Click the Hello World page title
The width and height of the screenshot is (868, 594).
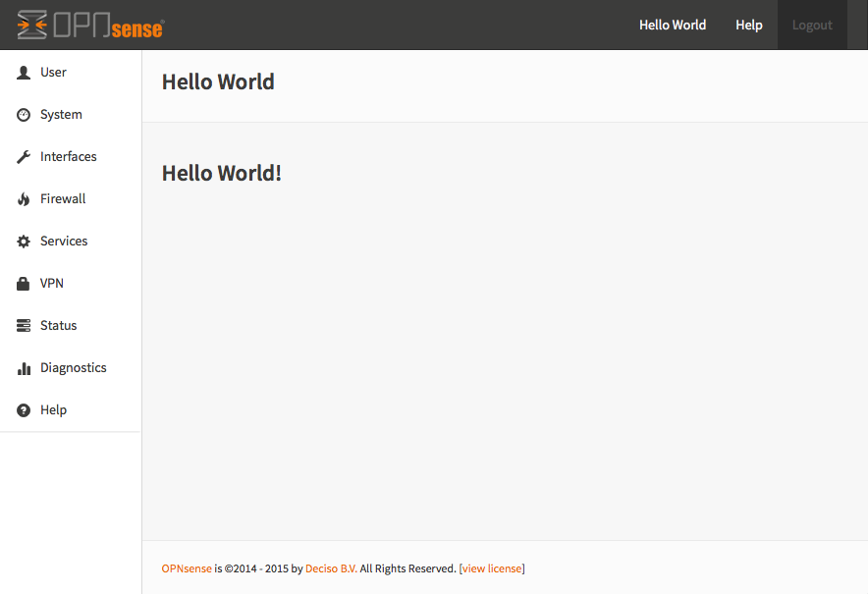pos(218,81)
